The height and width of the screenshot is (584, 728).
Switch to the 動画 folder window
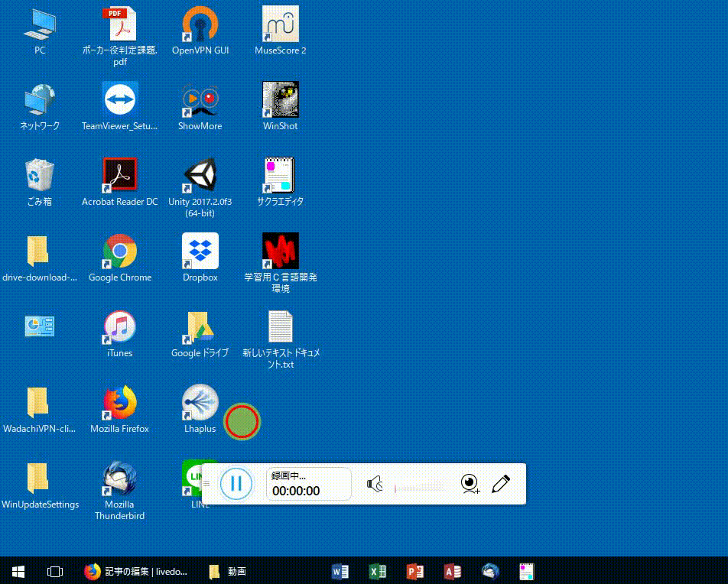pos(229,572)
